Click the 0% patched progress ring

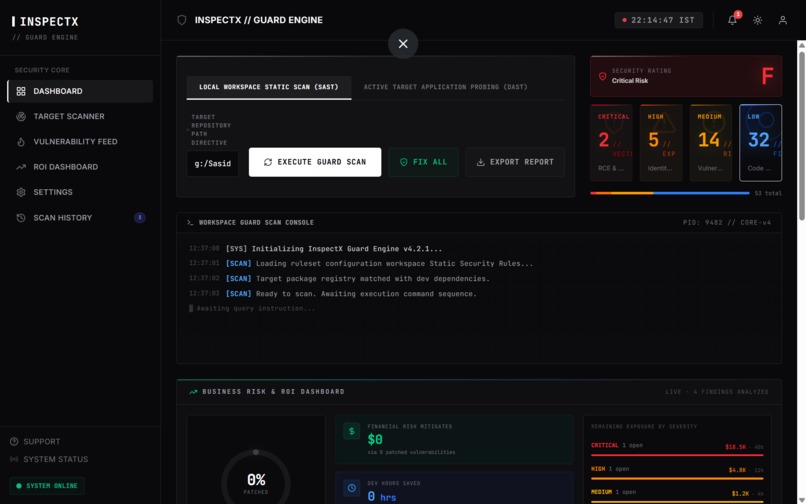tap(256, 480)
